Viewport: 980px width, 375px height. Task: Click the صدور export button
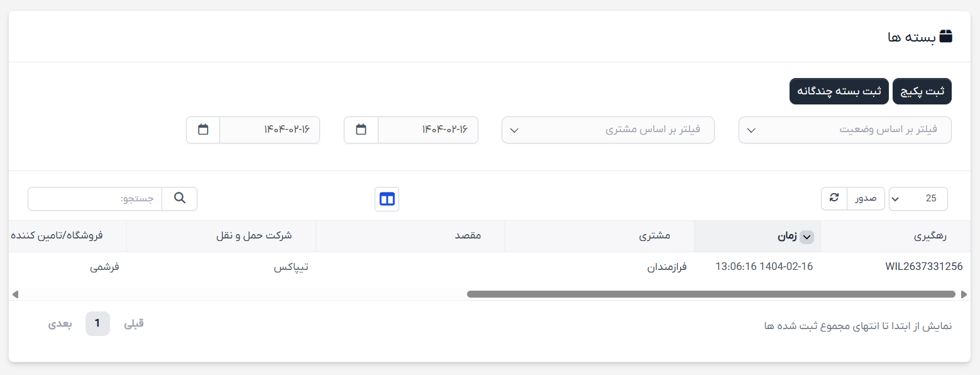pyautogui.click(x=866, y=198)
